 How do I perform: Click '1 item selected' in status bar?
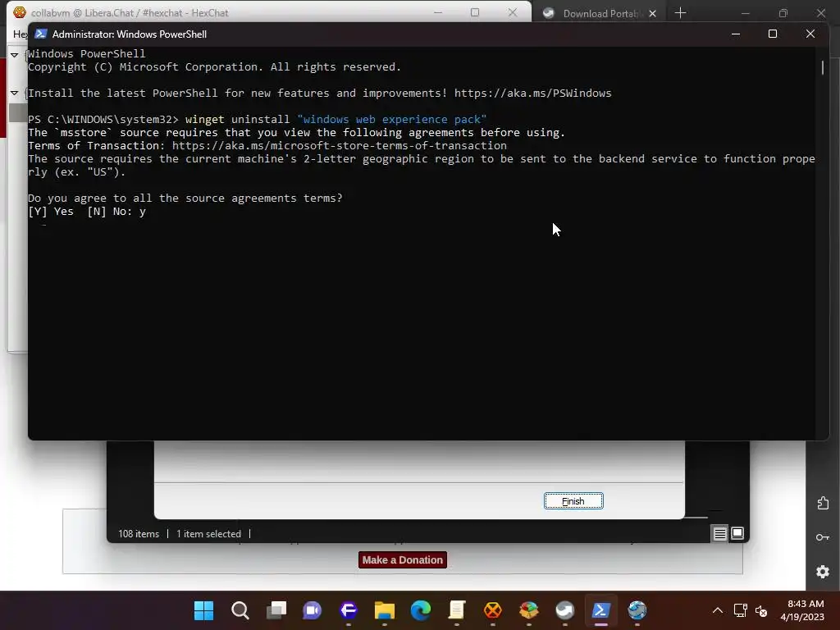coord(209,533)
